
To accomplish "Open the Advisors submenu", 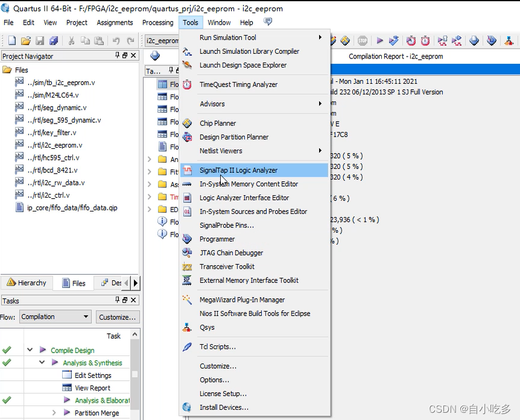I will (x=255, y=104).
